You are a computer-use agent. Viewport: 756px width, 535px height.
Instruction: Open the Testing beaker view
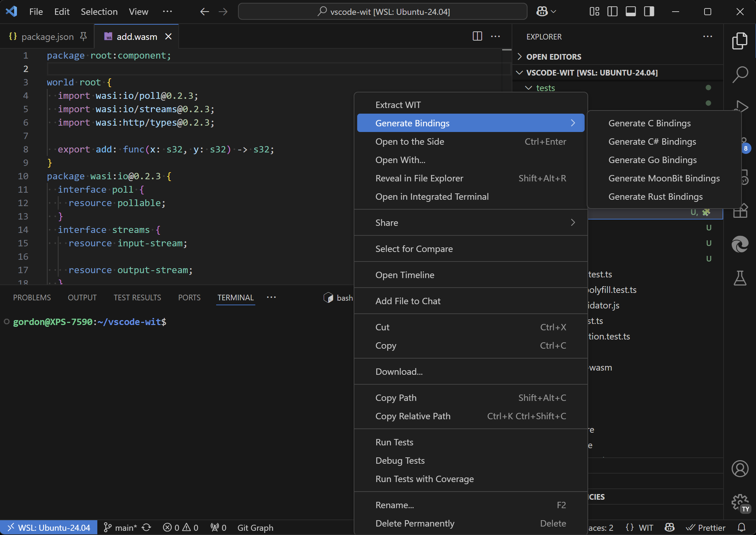(740, 278)
